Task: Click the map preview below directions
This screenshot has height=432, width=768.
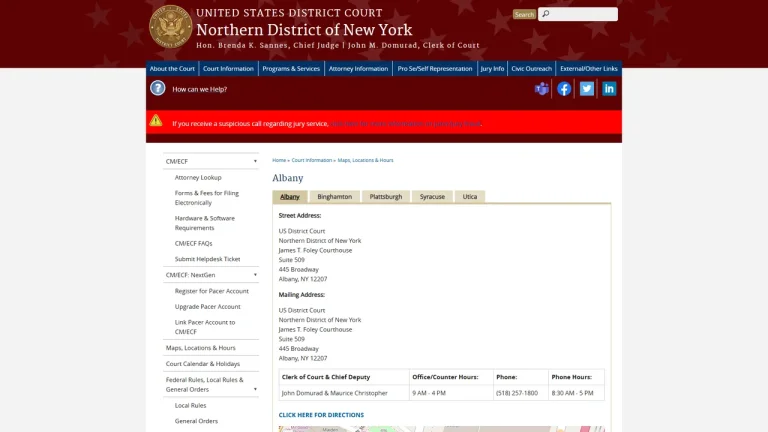Action: point(441,429)
